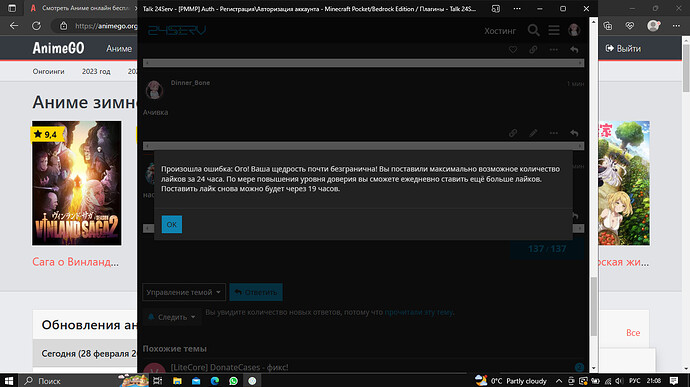
Task: Edit the Ачивка post with pencil icon
Action: click(x=533, y=133)
